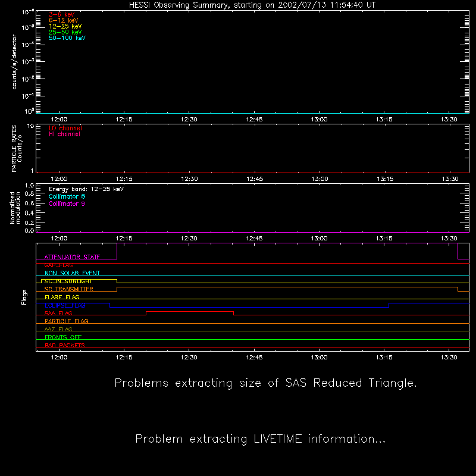The width and height of the screenshot is (476, 476).
Task: Click the ATTENUATOR_STATE rising edge after 12:00
Action: point(117,251)
